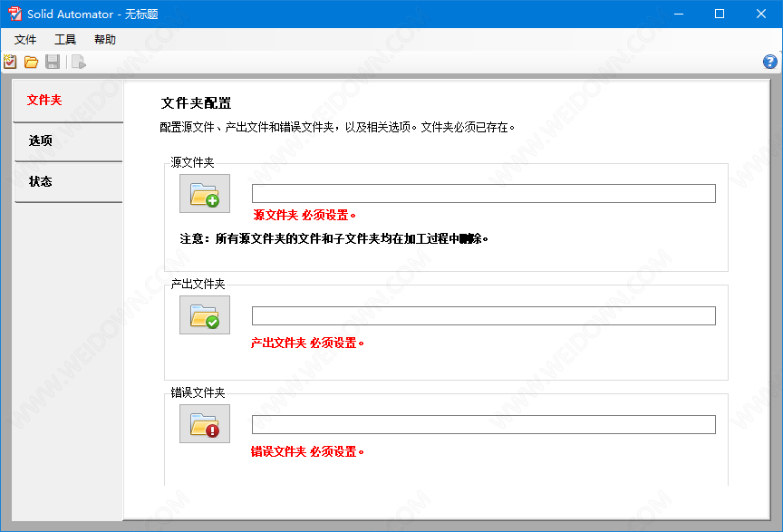Select the 文件夹 sidebar tab
Screen dimensions: 783x532
(68, 101)
